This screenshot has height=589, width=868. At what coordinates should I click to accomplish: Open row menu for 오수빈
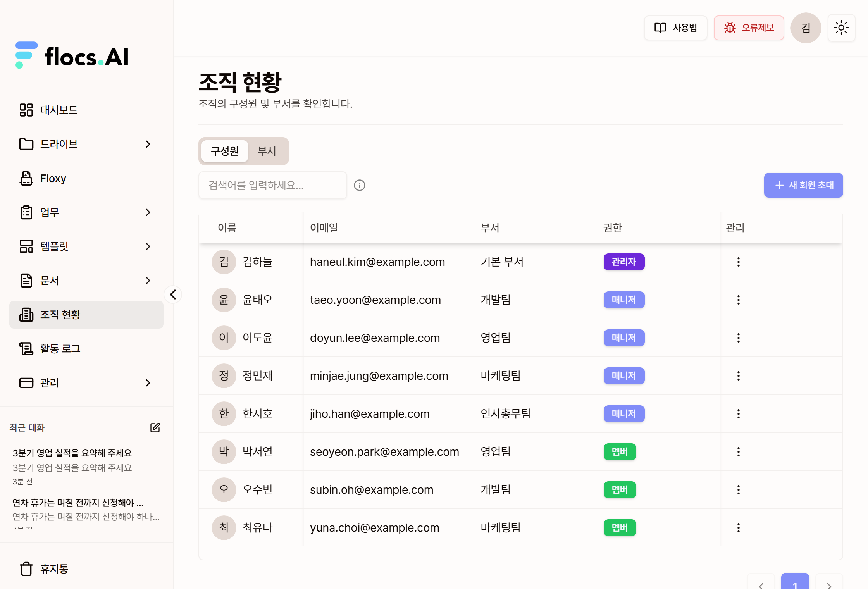pyautogui.click(x=739, y=490)
